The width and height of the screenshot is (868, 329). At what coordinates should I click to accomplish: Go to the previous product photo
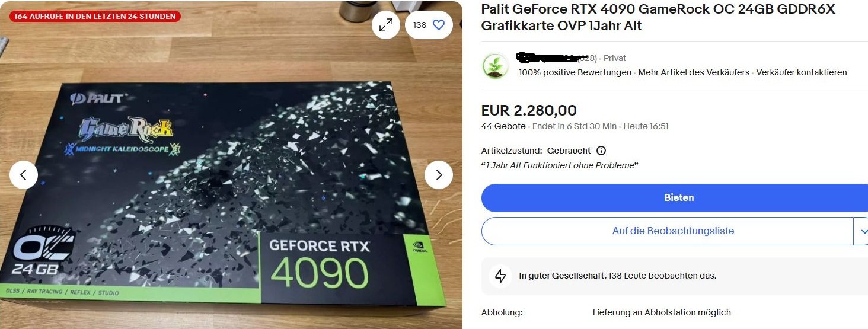pos(24,175)
